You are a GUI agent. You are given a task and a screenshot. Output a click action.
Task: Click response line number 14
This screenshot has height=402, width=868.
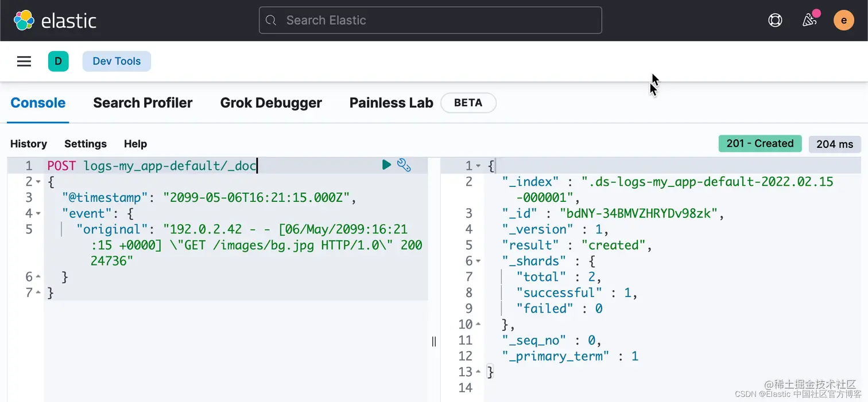466,388
